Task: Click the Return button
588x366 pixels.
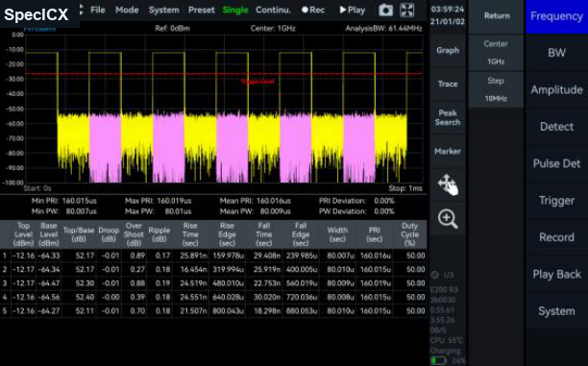Action: tap(497, 16)
